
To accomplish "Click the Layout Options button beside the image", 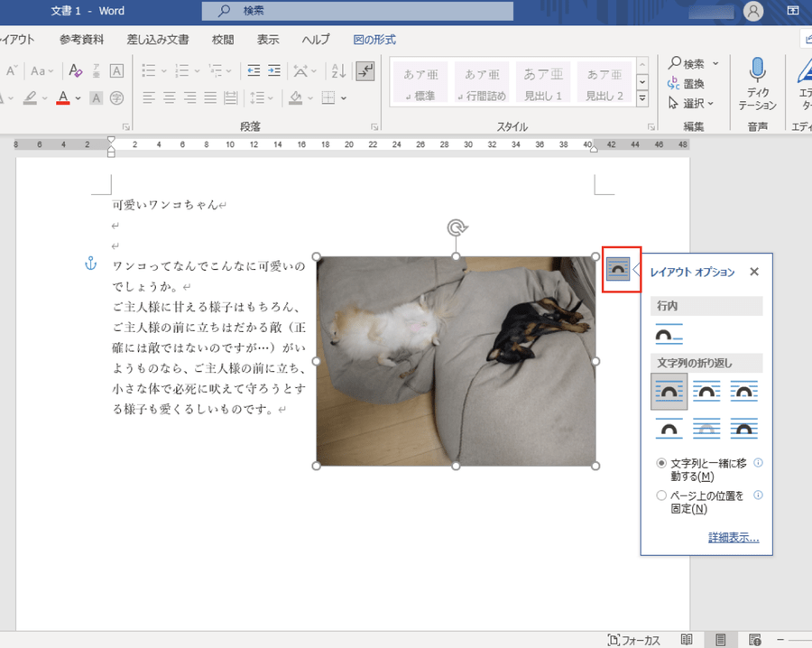I will tap(618, 269).
